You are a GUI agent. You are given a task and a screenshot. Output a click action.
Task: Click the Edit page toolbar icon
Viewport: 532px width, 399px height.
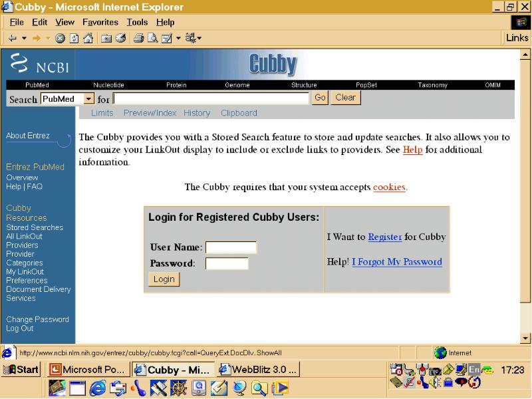pos(167,39)
